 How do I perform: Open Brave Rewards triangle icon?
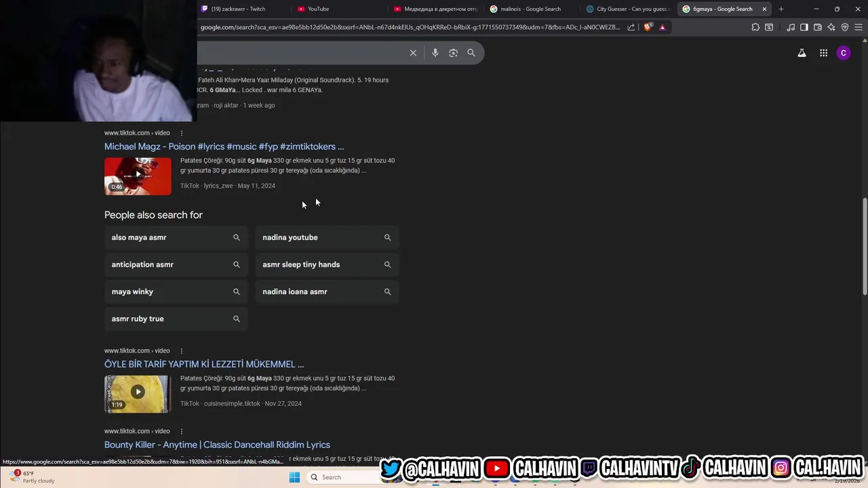click(x=663, y=27)
